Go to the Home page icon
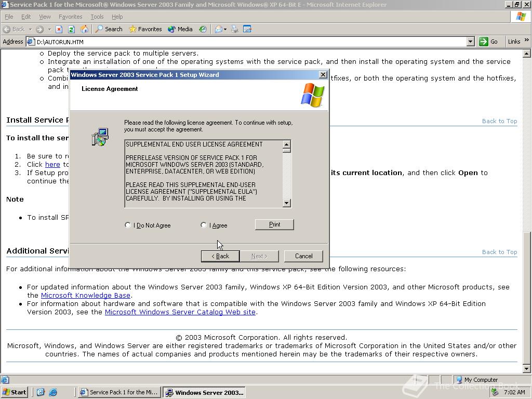This screenshot has width=532, height=399. click(84, 29)
